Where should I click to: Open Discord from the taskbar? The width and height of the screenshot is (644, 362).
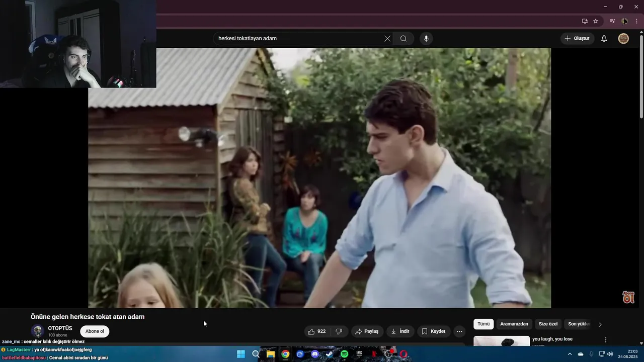click(315, 354)
